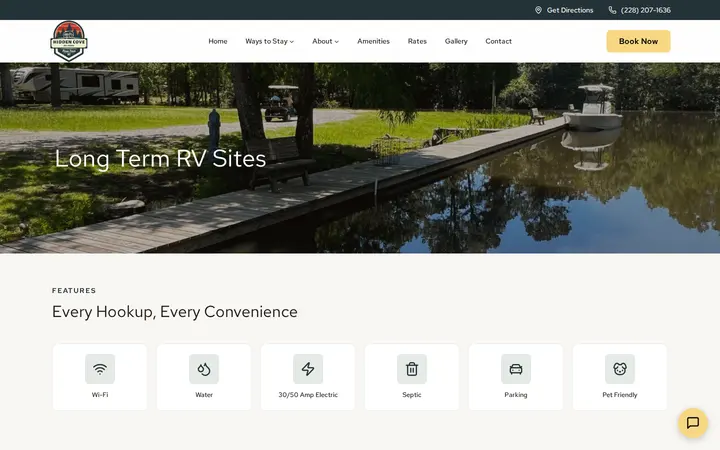The image size is (720, 450).
Task: Select the Water droplet icon
Action: (204, 369)
